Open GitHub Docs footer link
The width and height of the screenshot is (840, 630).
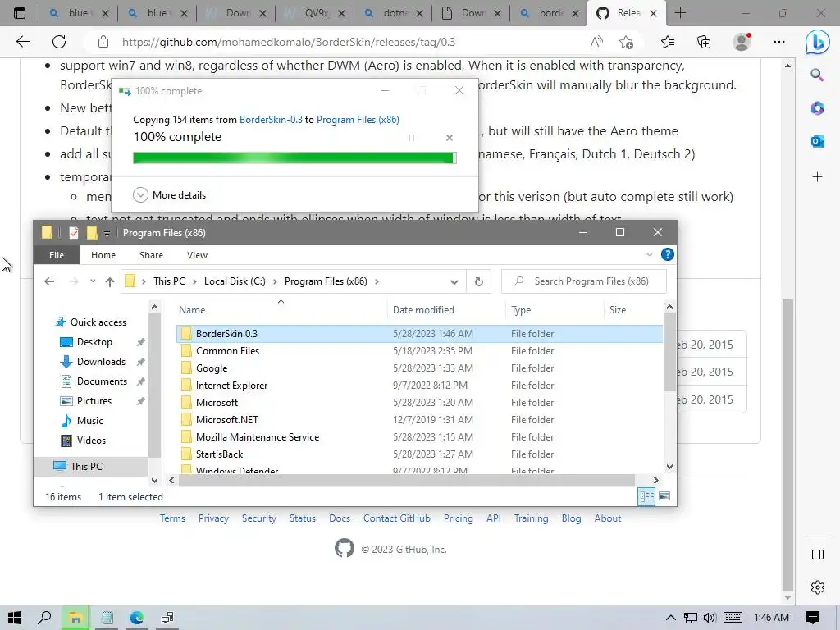click(x=339, y=518)
